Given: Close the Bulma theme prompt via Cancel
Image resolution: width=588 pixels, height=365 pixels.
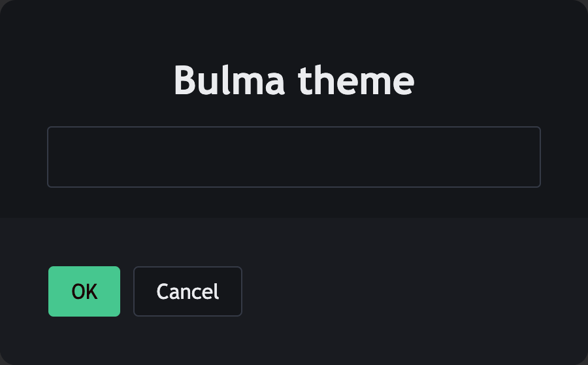Looking at the screenshot, I should click(x=188, y=291).
